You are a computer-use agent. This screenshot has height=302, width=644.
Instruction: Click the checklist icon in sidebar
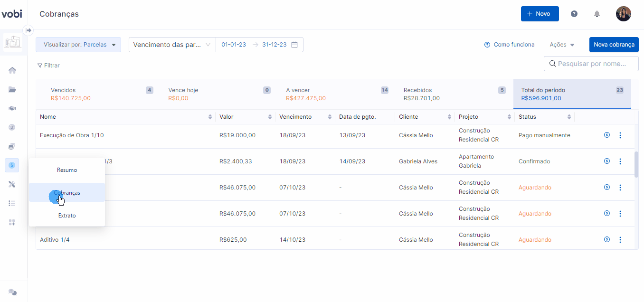pos(12,203)
